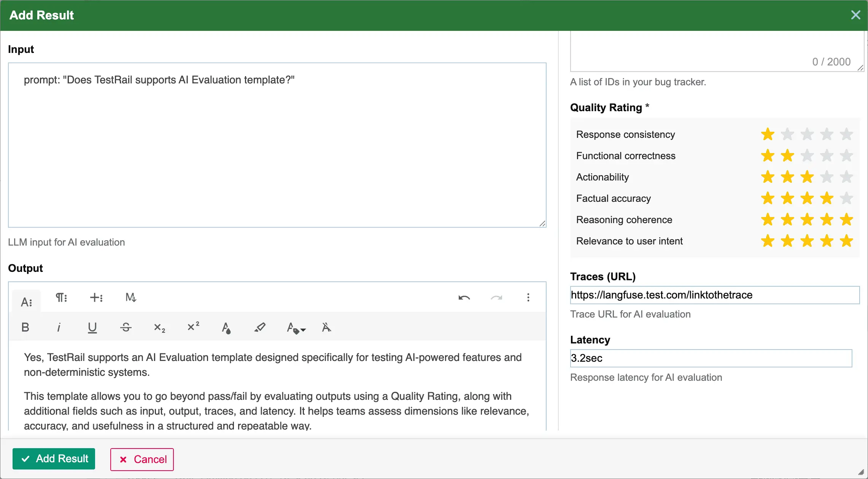Screen dimensions: 868x479
Task: Set Relevance to user intent to four stars
Action: 827,241
